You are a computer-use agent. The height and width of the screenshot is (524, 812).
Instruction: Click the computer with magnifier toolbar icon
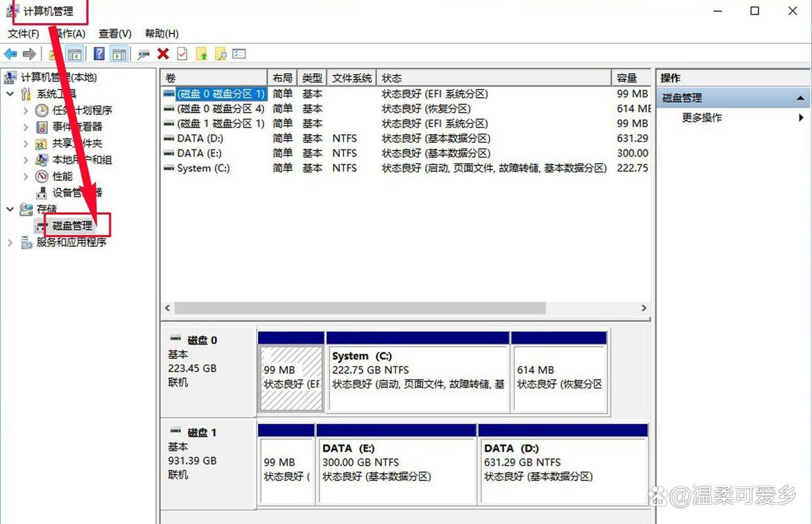coord(144,54)
